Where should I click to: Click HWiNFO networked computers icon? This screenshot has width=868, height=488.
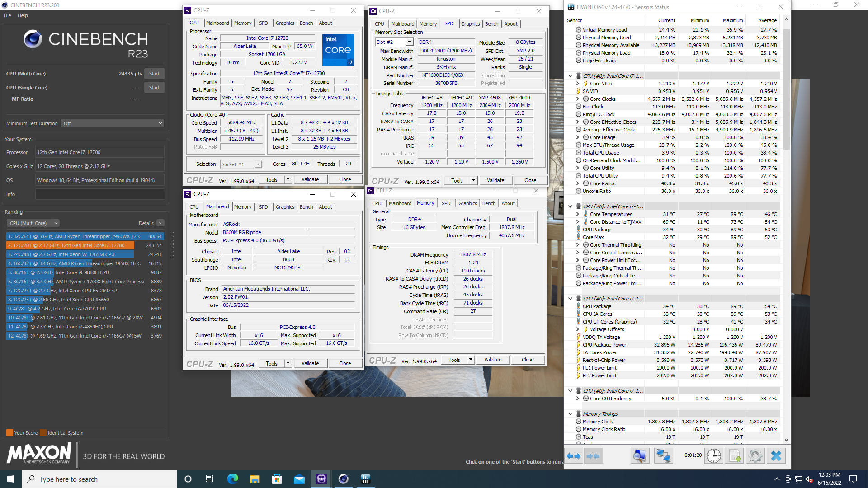tap(663, 456)
